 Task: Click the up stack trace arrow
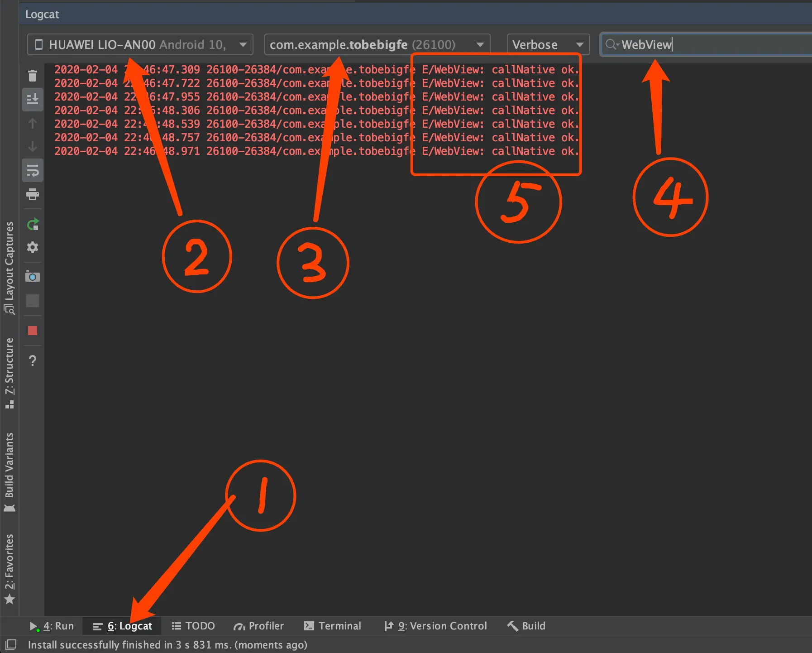point(33,123)
